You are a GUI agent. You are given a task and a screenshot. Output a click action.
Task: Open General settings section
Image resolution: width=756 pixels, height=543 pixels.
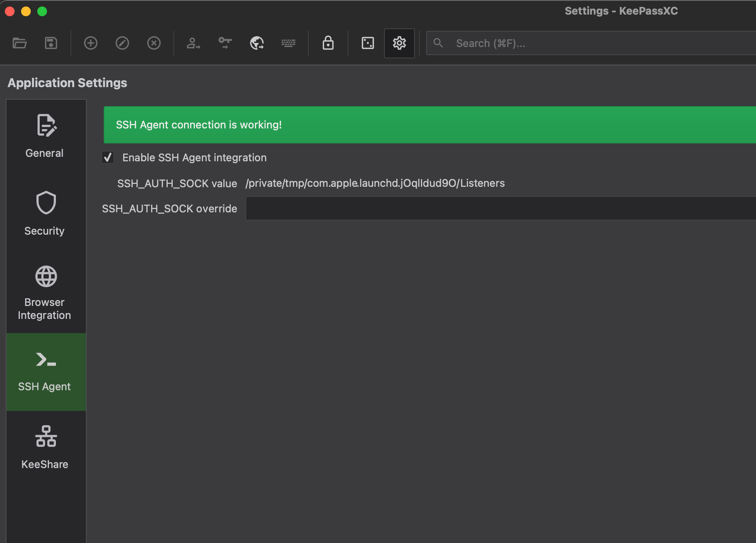coord(46,138)
